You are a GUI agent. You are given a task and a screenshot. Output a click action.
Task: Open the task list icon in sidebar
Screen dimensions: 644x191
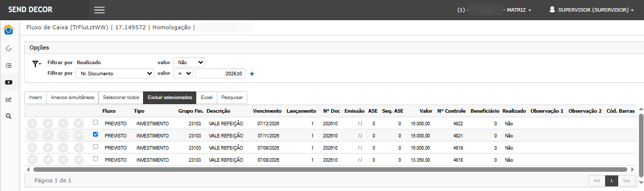click(x=9, y=66)
